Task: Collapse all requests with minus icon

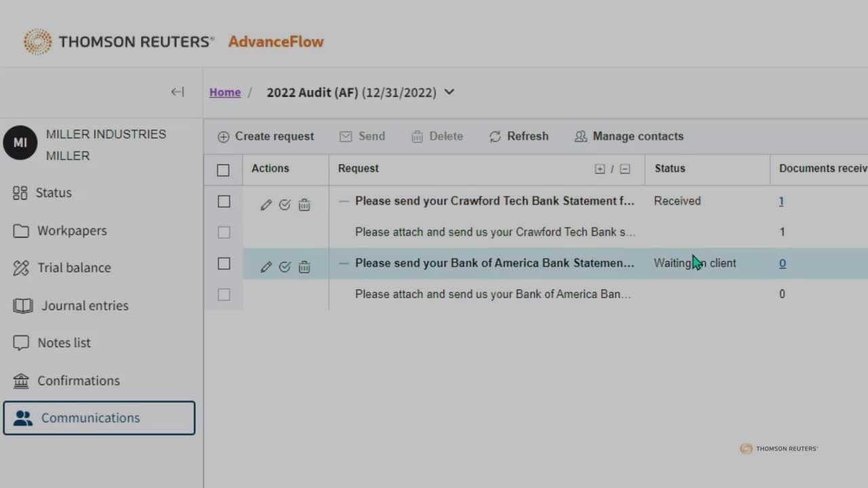Action: point(625,169)
